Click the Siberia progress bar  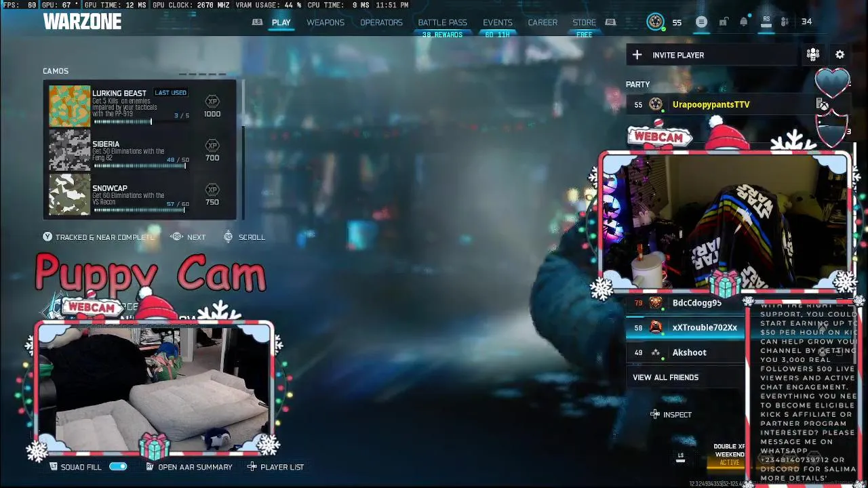(x=140, y=166)
